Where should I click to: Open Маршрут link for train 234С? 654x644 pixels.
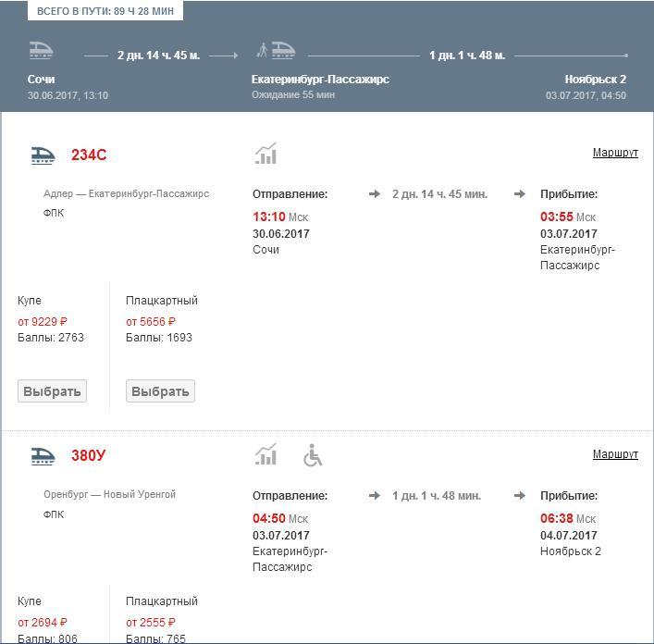pyautogui.click(x=615, y=153)
